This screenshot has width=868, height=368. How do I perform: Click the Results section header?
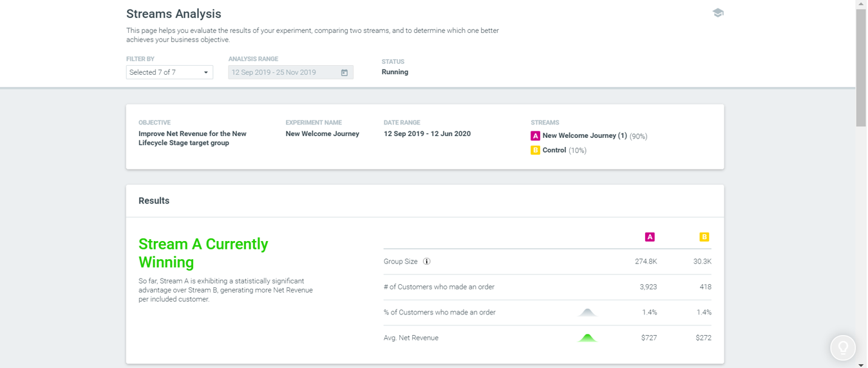coord(154,201)
